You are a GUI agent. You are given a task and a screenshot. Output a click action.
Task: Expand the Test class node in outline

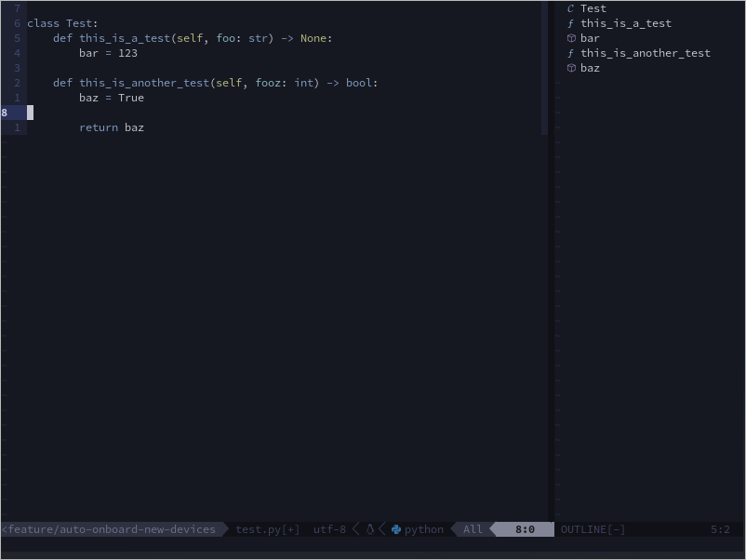click(593, 8)
